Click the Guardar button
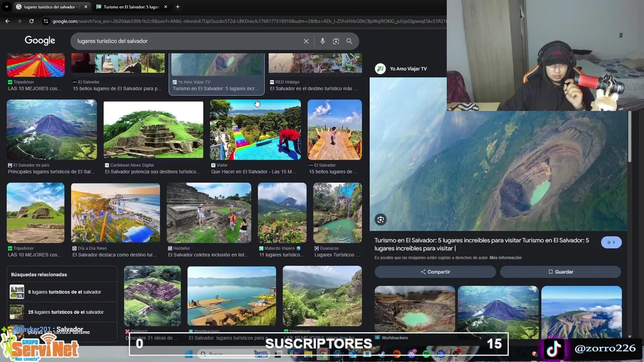 [560, 272]
